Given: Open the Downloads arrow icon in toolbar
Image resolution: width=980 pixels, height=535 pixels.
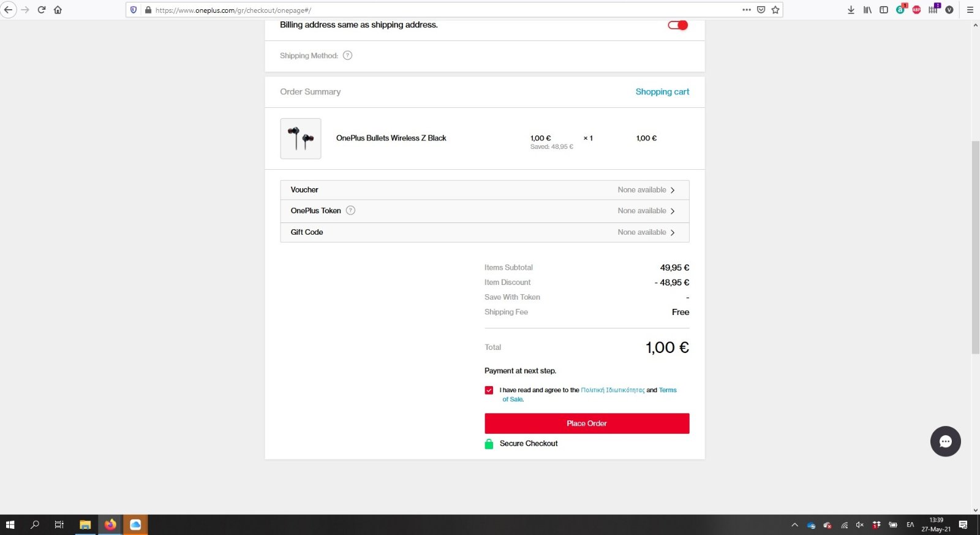Looking at the screenshot, I should pos(851,10).
